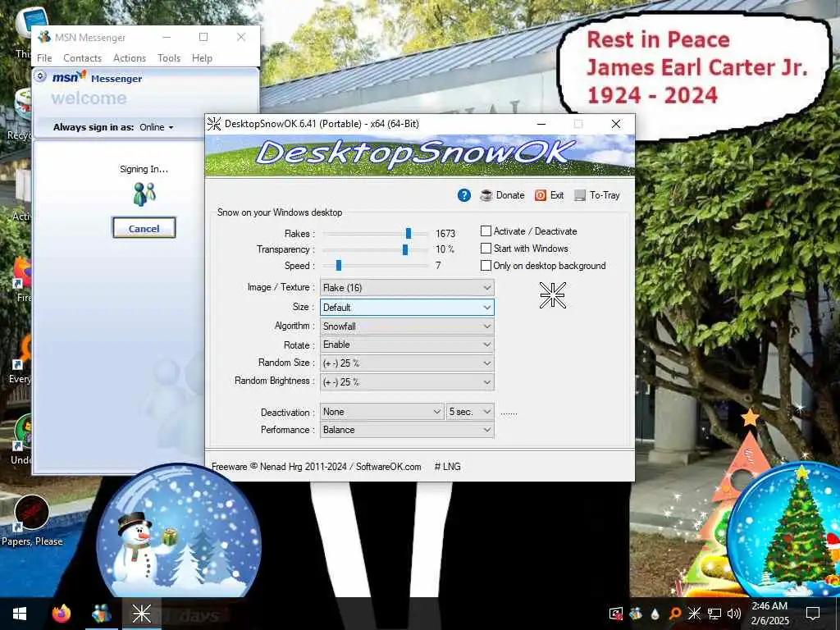Screen dimensions: 840x630
Task: Maximize the MSN Messenger window
Action: 203,37
